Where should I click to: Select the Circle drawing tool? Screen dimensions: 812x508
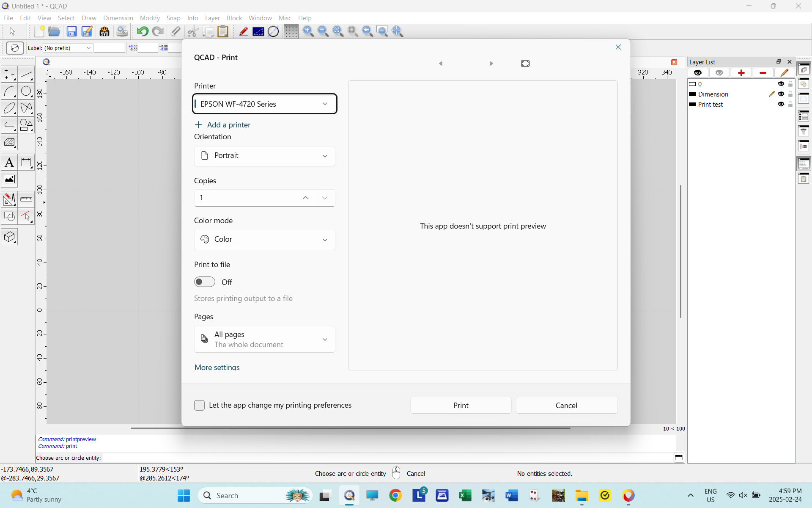(x=26, y=91)
